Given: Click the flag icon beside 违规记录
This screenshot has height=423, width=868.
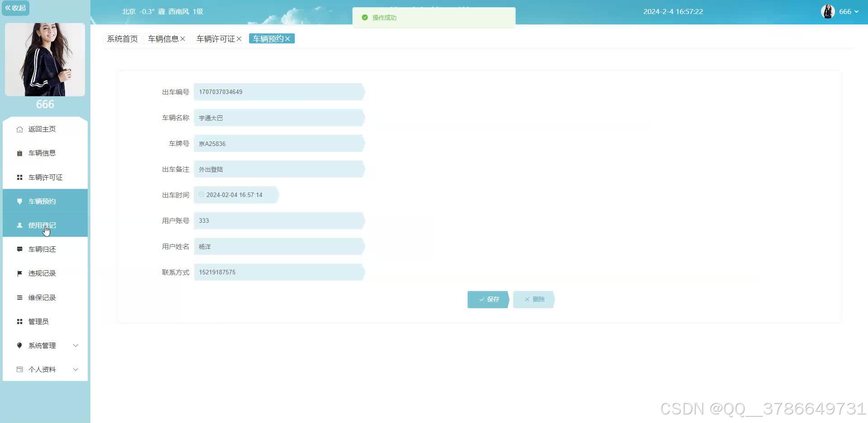Looking at the screenshot, I should (19, 273).
